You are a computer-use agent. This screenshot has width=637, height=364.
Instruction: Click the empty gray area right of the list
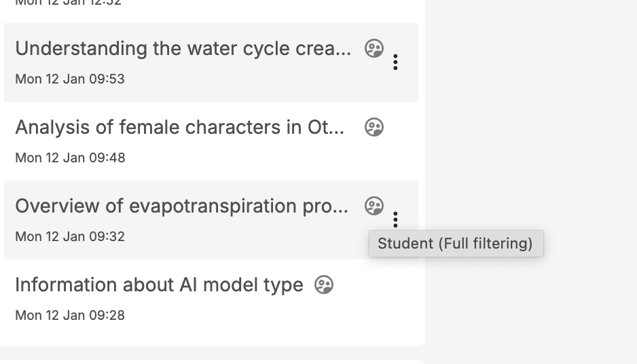[530, 122]
